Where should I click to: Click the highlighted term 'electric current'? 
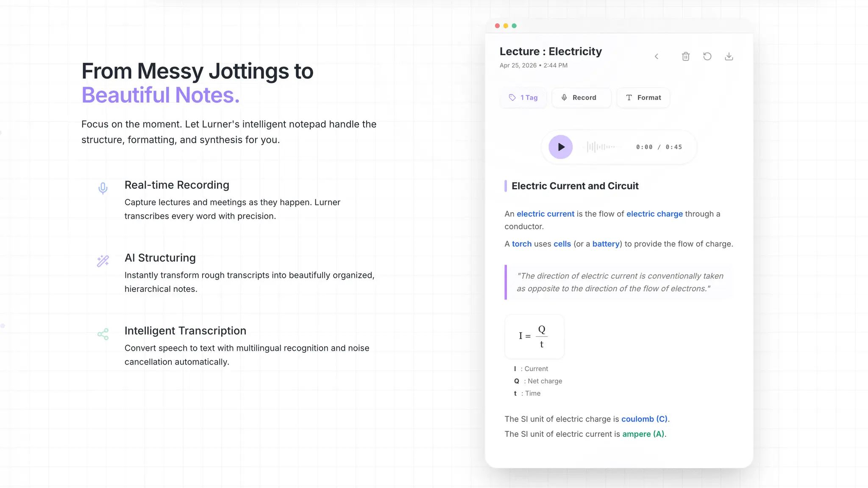pyautogui.click(x=545, y=214)
